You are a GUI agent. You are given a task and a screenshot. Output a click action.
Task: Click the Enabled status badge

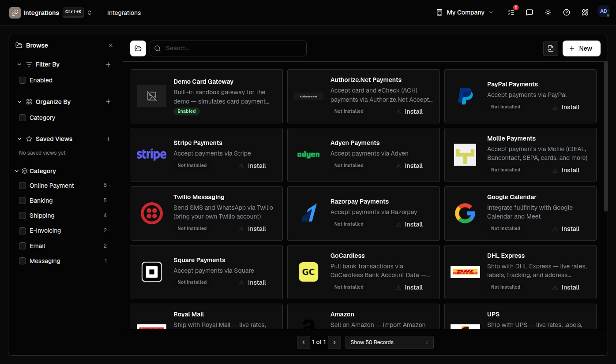[x=187, y=111]
